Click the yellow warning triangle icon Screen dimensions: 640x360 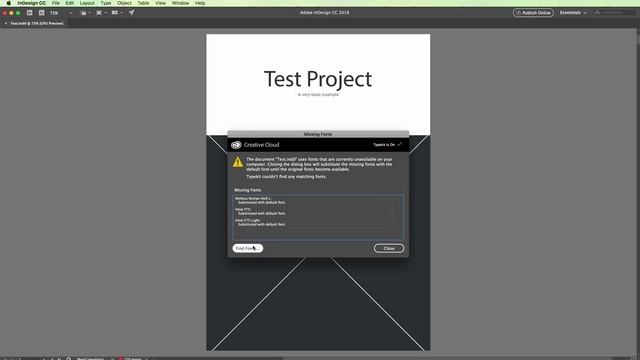[238, 162]
